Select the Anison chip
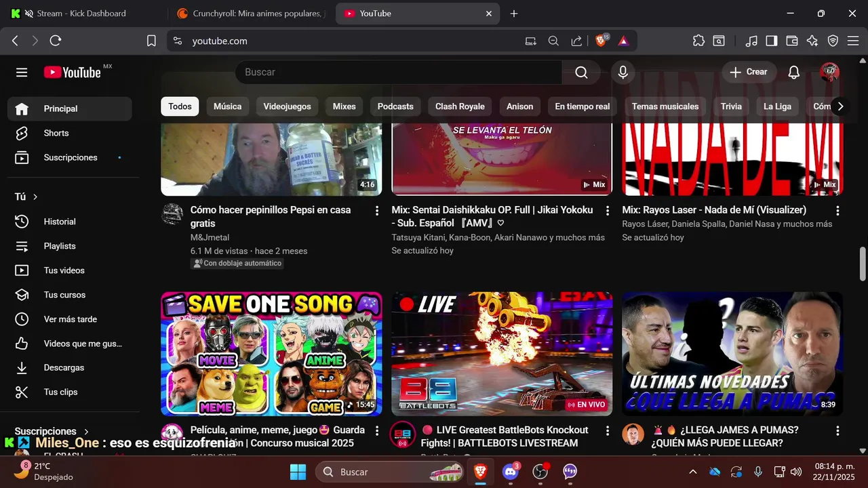Viewport: 868px width, 488px height. click(519, 106)
